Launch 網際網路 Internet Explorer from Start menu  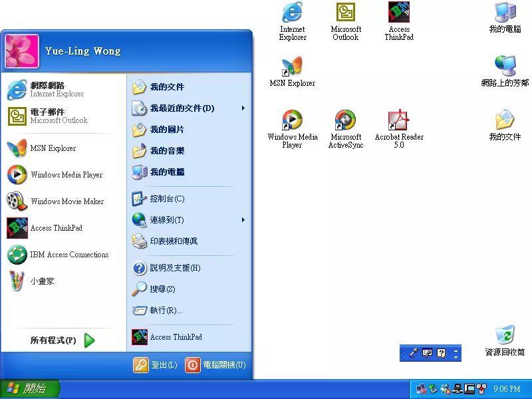[63, 90]
